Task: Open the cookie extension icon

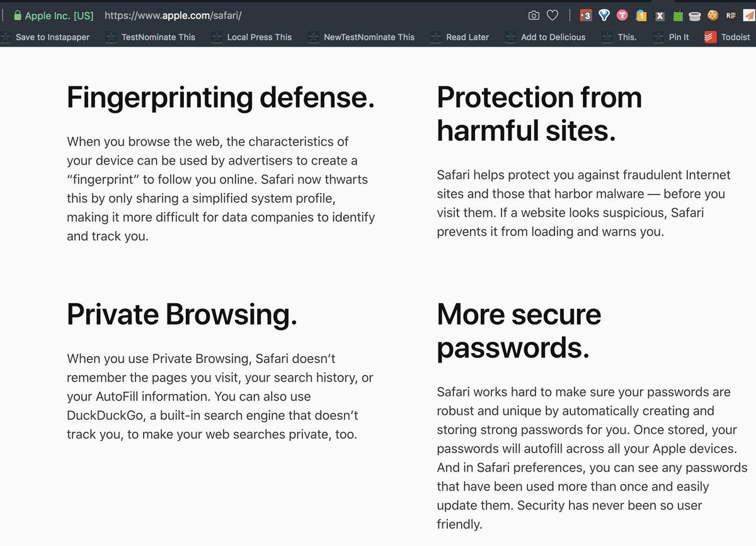Action: (x=713, y=16)
